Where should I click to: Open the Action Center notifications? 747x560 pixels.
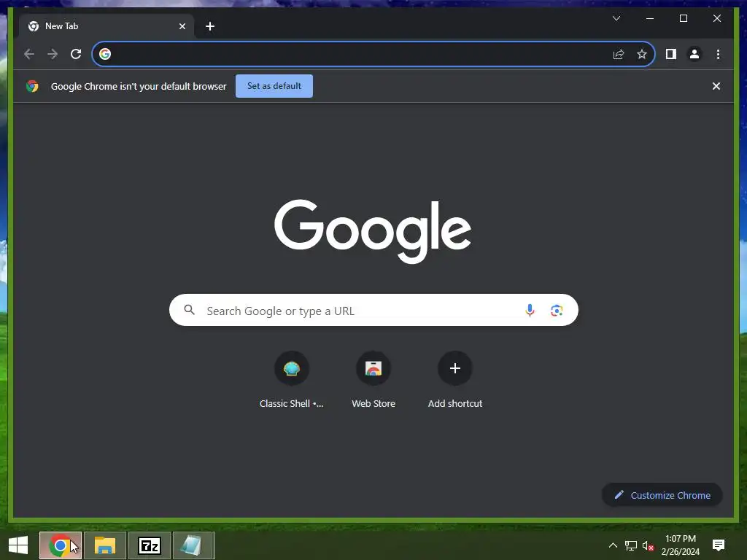click(x=719, y=545)
